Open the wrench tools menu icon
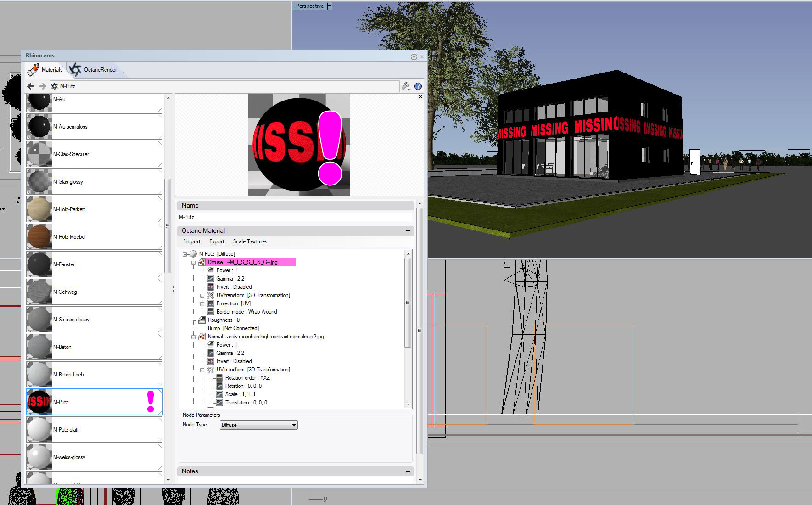Screen dimensions: 812x505 click(406, 86)
